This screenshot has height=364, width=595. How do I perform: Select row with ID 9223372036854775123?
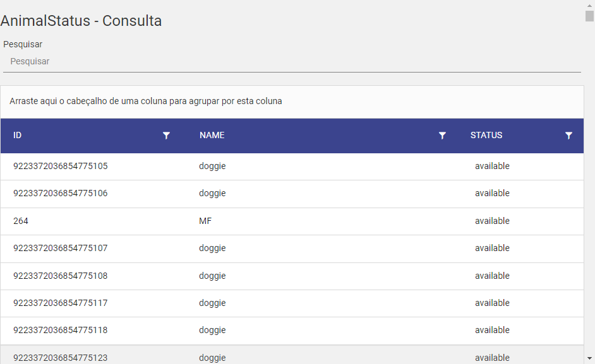[292, 355]
